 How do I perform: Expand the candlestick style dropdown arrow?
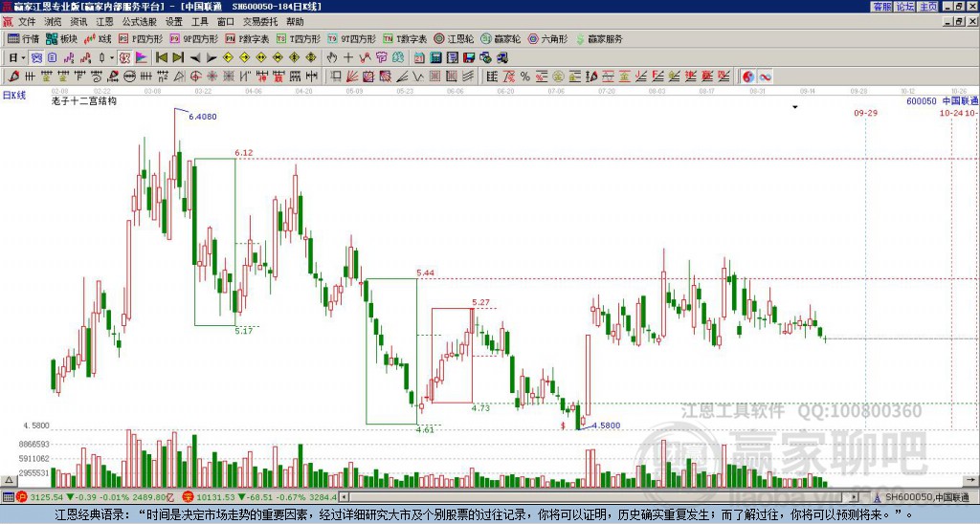pos(111,57)
